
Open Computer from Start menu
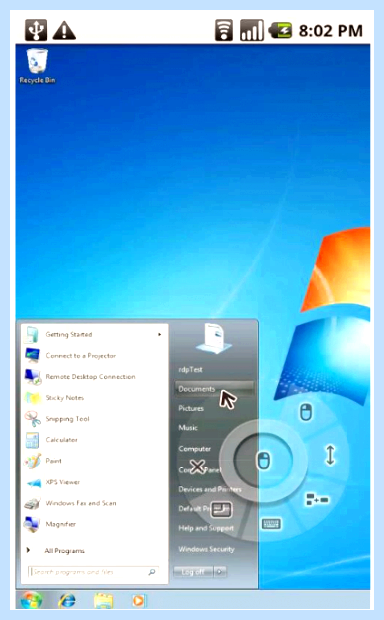coord(195,449)
